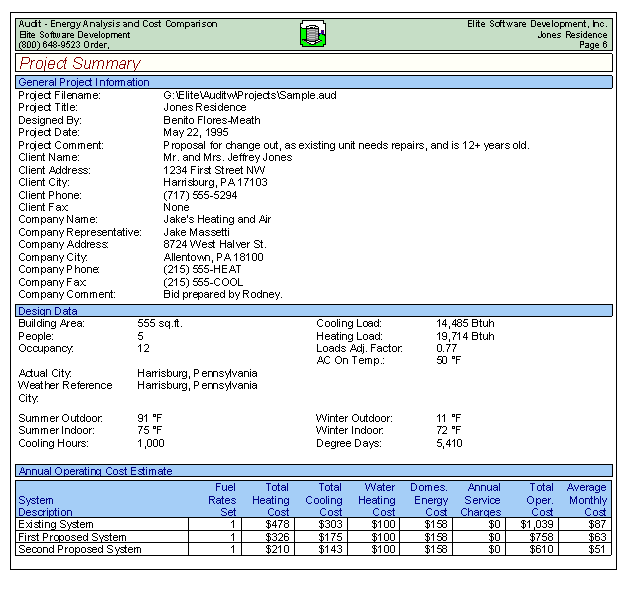Click the Fuel Rates Set column header

coord(221,499)
